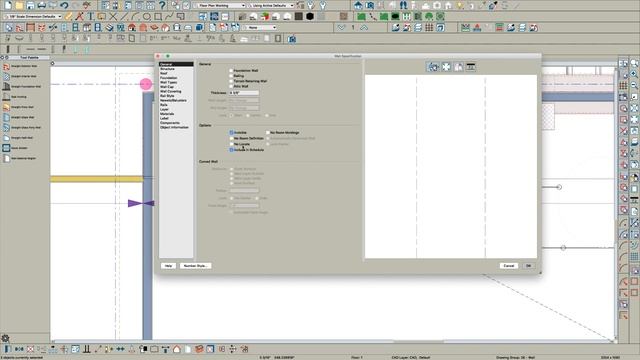Image resolution: width=640 pixels, height=360 pixels.
Task: Click the rectangle drawing tool icon
Action: [x=158, y=17]
